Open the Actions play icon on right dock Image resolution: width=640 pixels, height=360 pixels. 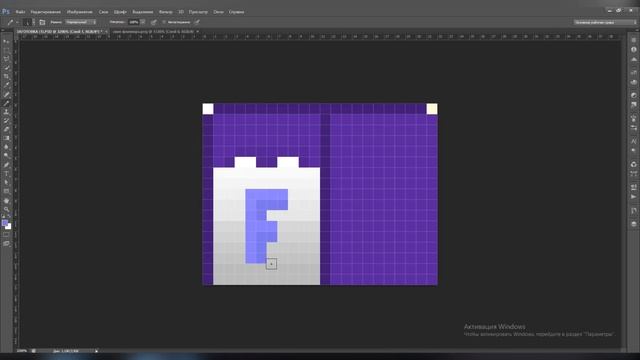point(633,197)
